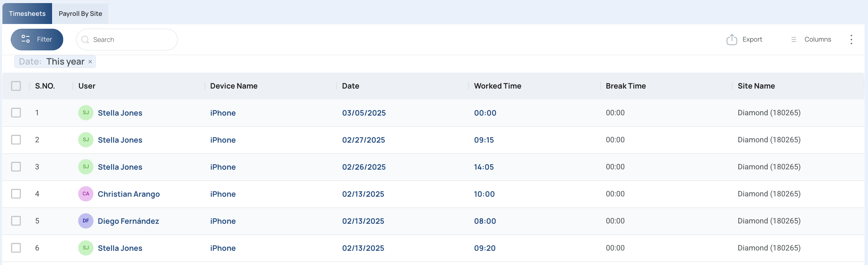Open worked time 09:15
Viewport: 868px width, 265px height.
pos(484,140)
